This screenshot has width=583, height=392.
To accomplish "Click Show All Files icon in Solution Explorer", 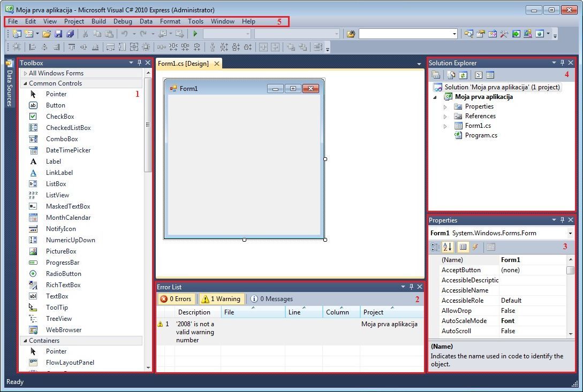I will (x=451, y=75).
